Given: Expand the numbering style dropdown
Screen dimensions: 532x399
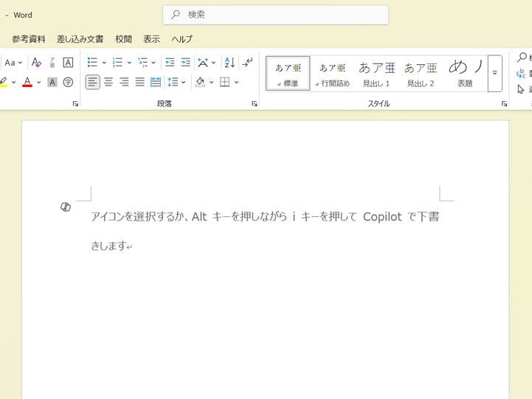Looking at the screenshot, I should pyautogui.click(x=129, y=63).
